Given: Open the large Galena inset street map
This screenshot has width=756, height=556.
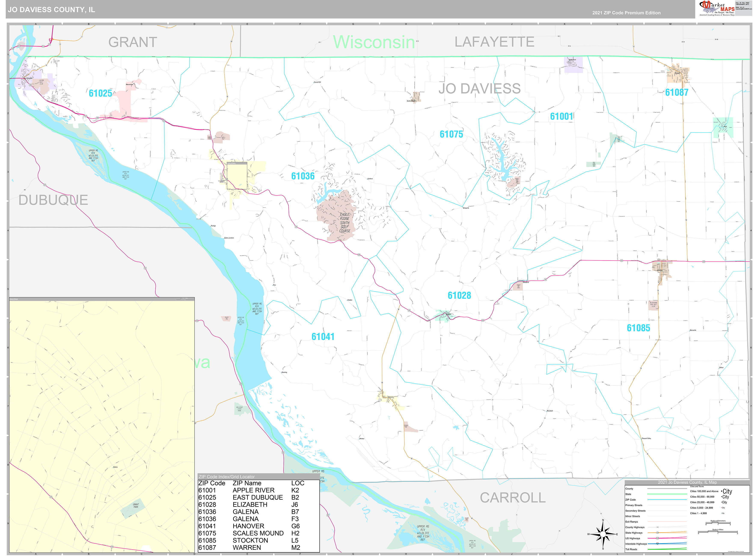Looking at the screenshot, I should [x=102, y=425].
